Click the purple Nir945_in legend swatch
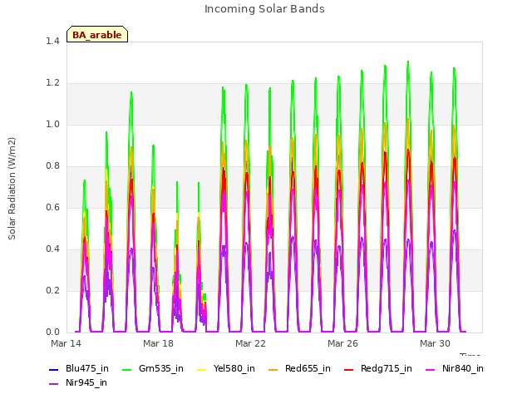Screen dimensions: 532x399 54,384
